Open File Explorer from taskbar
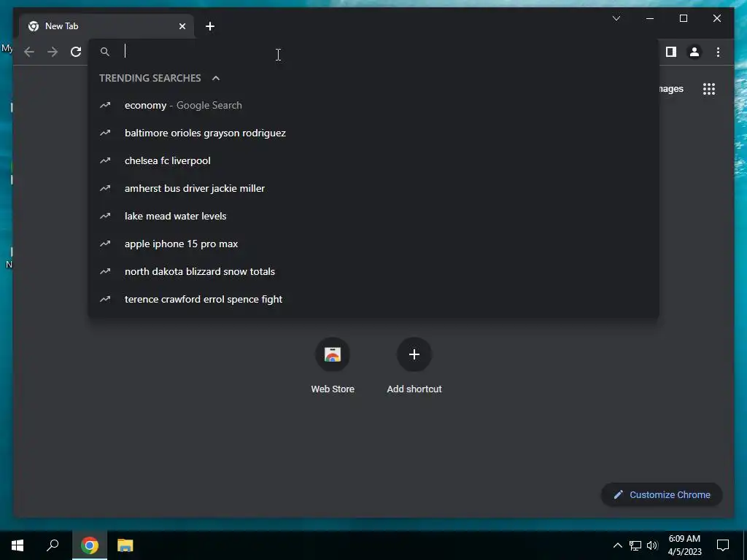The image size is (747, 560). pyautogui.click(x=125, y=545)
